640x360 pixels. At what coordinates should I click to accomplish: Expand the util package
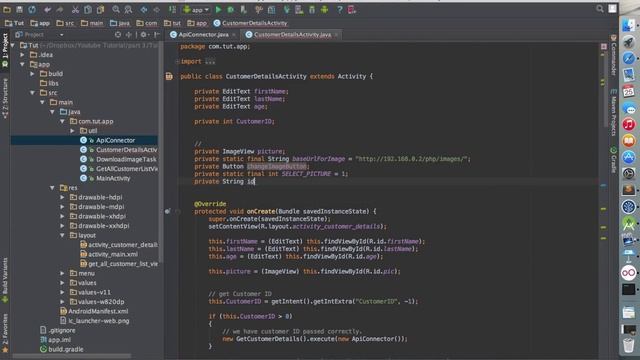click(72, 131)
